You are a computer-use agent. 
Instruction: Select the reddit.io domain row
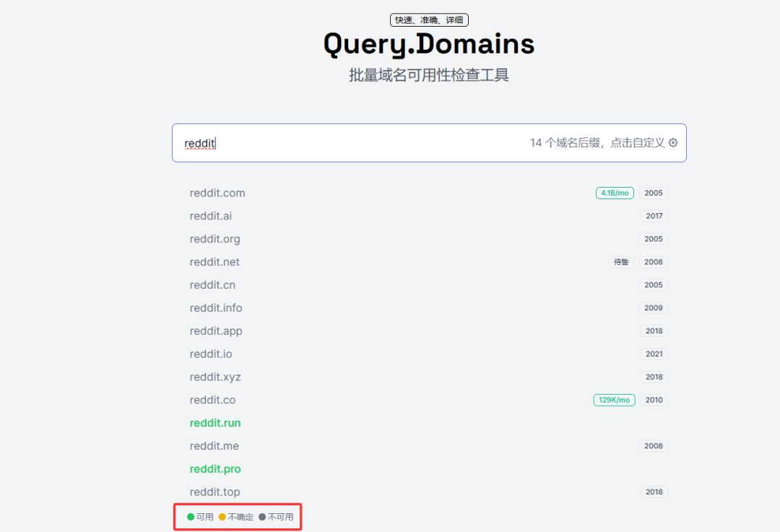[429, 354]
